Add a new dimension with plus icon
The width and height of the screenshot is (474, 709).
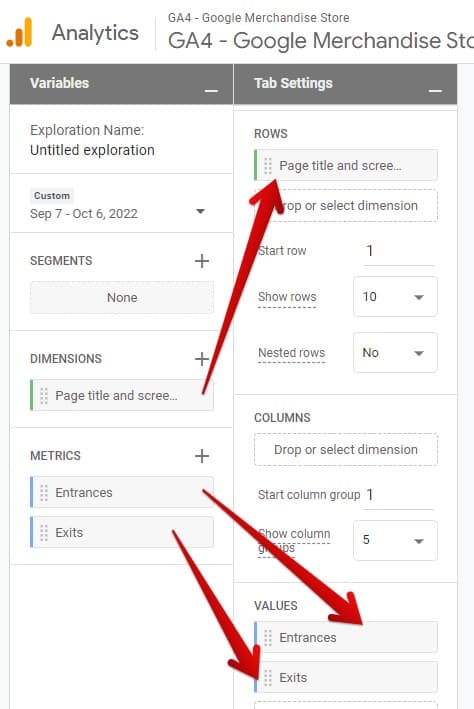[202, 359]
